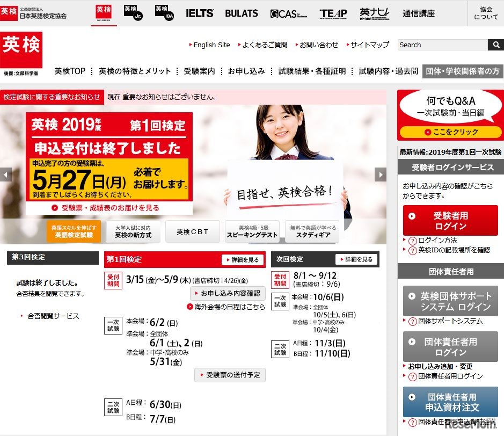Click the main 英検 logo to go home
Screen dimensions: 504x436
tap(21, 50)
